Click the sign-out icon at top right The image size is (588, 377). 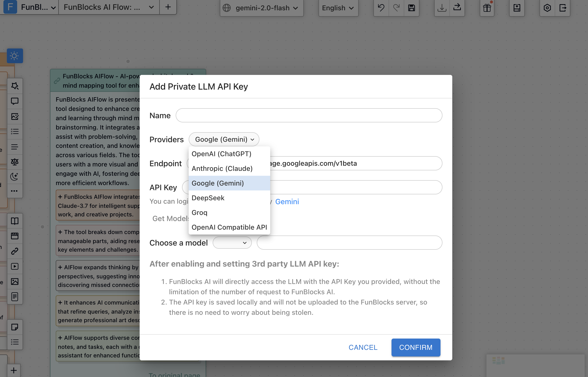[563, 8]
